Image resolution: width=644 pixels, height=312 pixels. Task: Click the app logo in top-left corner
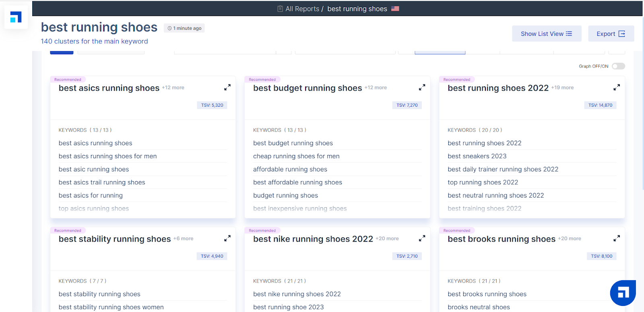(x=16, y=17)
